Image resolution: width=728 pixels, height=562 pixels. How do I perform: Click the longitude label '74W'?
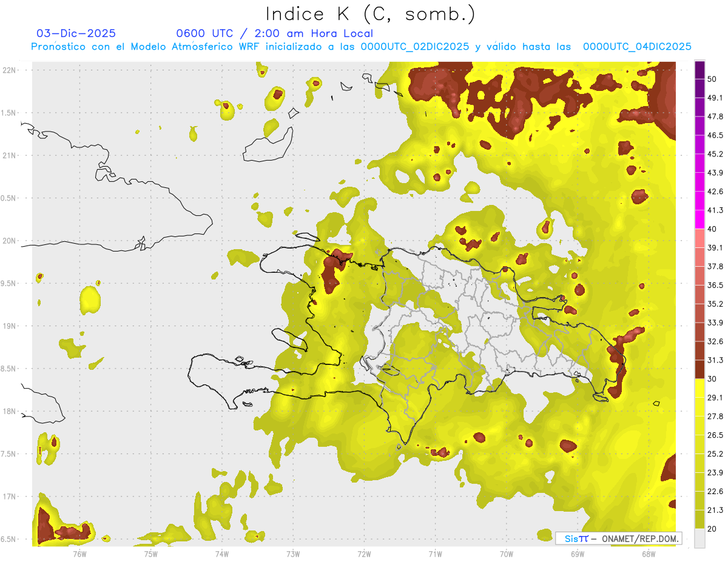[x=221, y=553]
